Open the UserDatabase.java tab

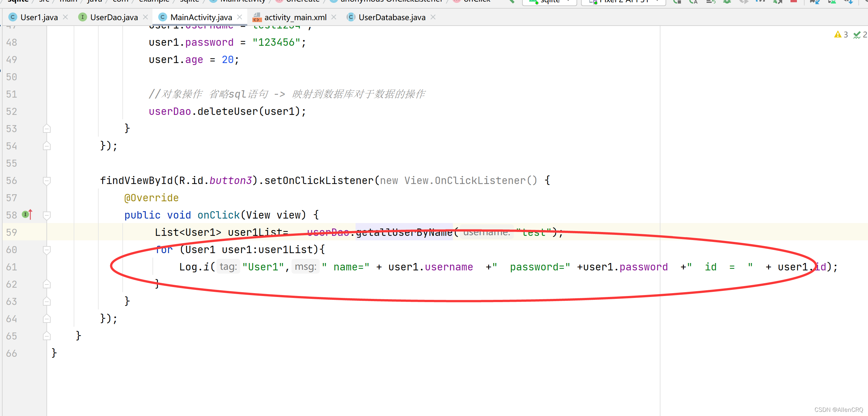click(392, 17)
